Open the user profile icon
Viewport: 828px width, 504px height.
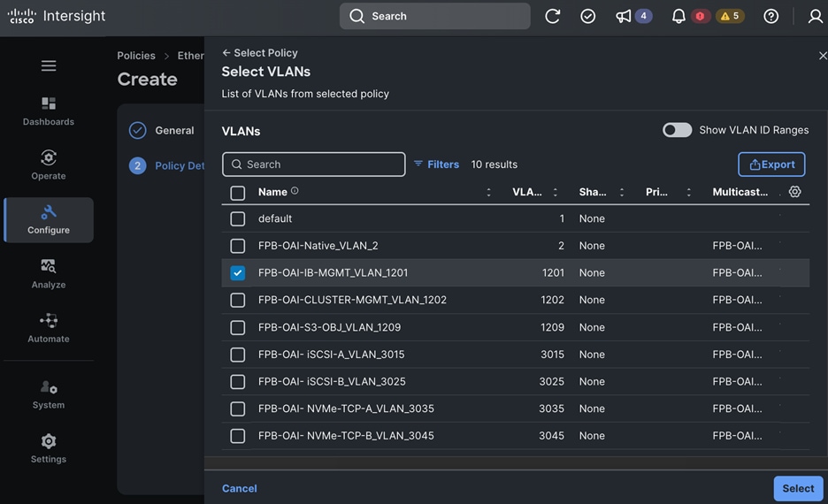[816, 17]
